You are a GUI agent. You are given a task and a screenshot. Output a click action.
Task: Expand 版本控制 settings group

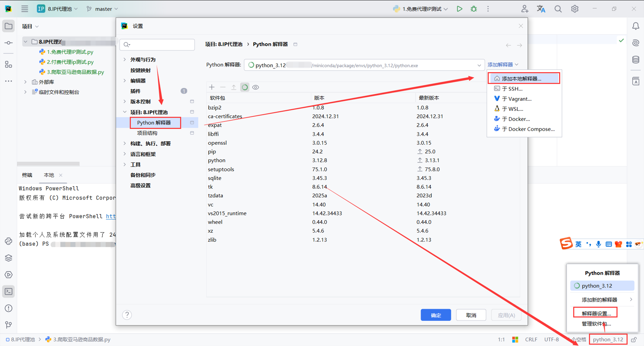tap(125, 101)
